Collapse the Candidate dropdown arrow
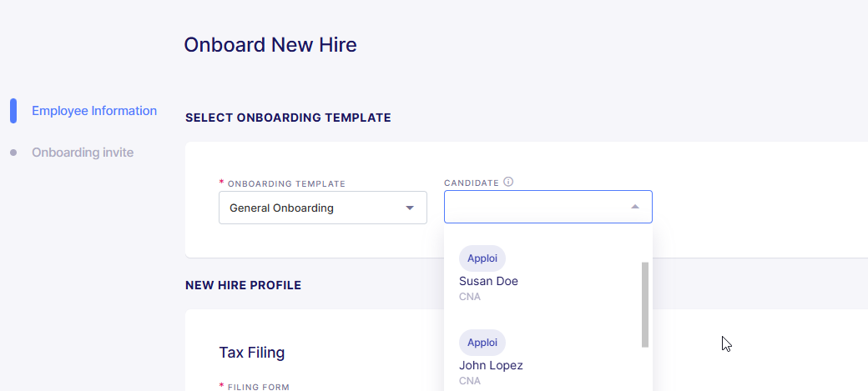This screenshot has height=391, width=868. 635,207
